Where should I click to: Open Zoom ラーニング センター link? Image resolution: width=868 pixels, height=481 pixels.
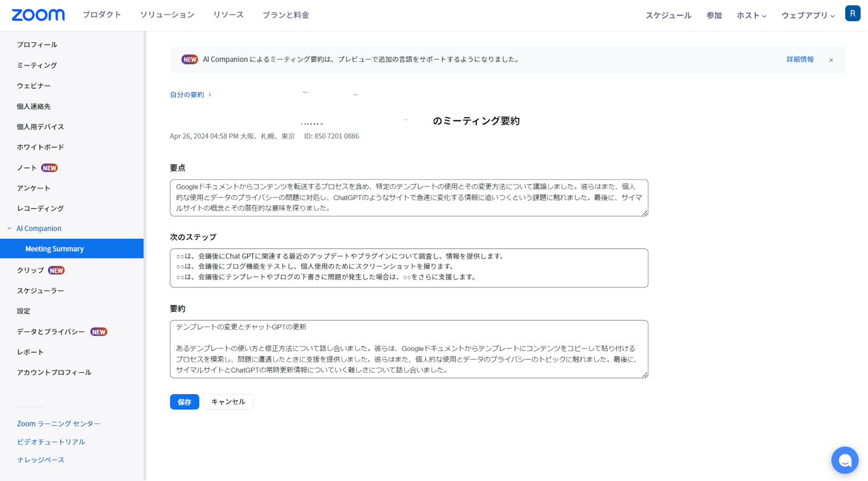59,424
